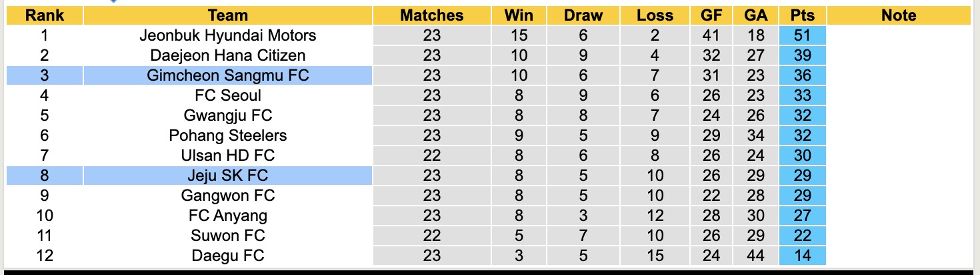The width and height of the screenshot is (980, 275).
Task: Click the GF column header
Action: click(711, 15)
